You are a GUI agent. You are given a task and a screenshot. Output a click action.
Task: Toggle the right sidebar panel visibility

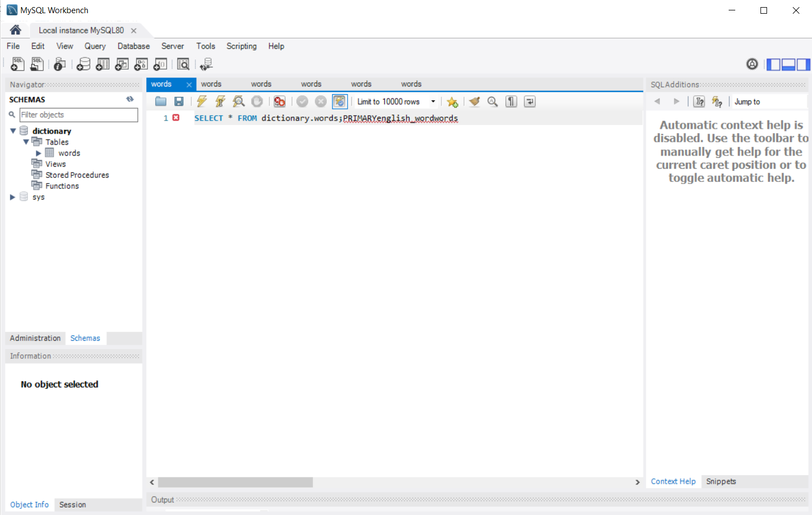[x=803, y=65]
